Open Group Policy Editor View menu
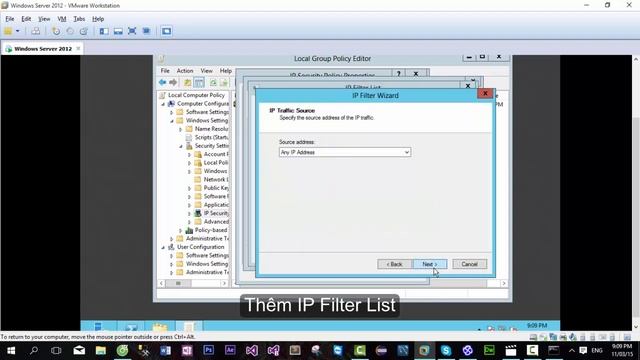Screen dimensions: 640x360 point(207,71)
